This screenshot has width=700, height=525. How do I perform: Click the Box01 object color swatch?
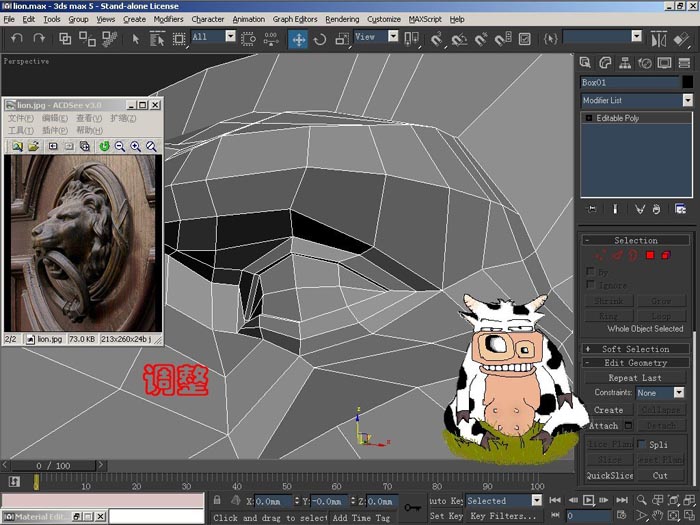[x=688, y=82]
